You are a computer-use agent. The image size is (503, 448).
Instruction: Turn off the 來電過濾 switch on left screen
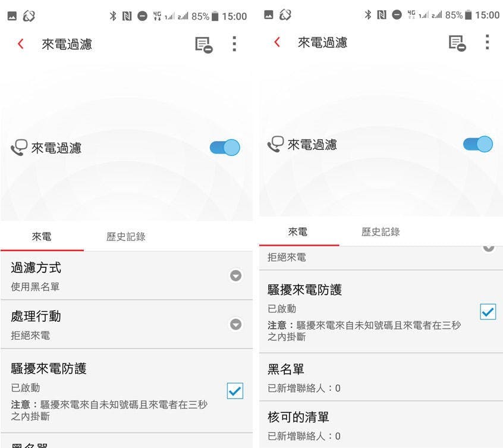(x=225, y=148)
